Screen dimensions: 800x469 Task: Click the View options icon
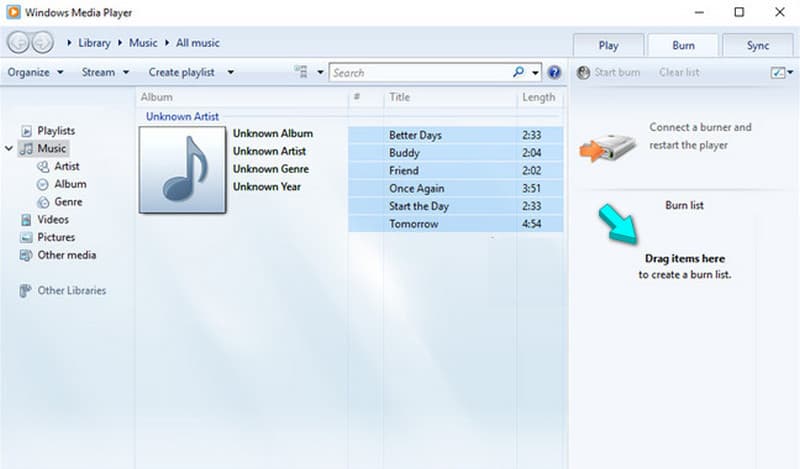point(301,72)
